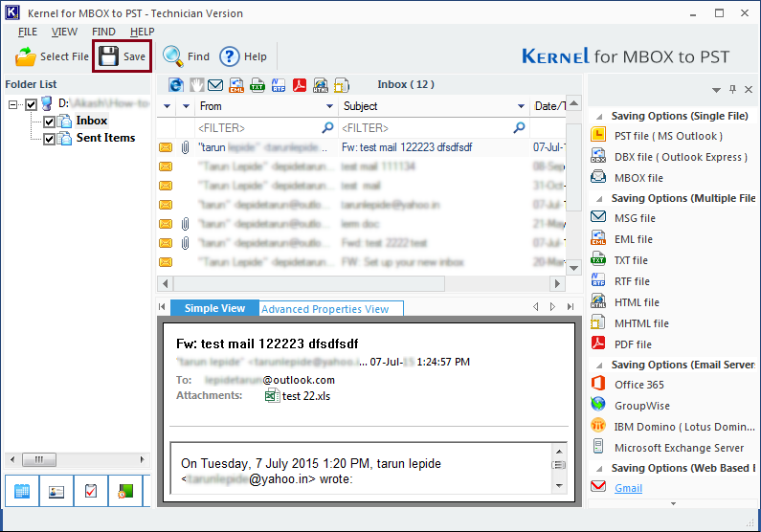
Task: Collapse Saving Options (Single File) section
Action: [600, 117]
